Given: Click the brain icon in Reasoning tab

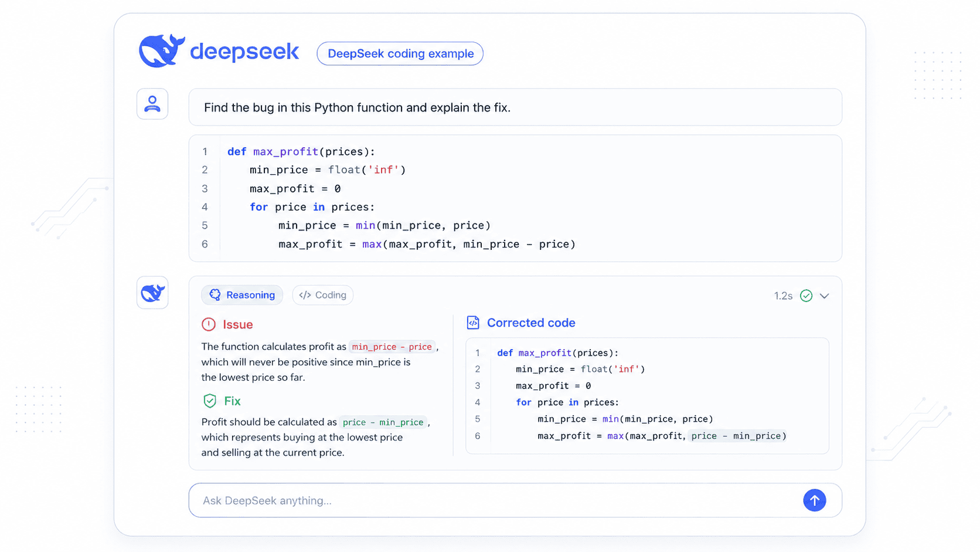Looking at the screenshot, I should pyautogui.click(x=215, y=294).
